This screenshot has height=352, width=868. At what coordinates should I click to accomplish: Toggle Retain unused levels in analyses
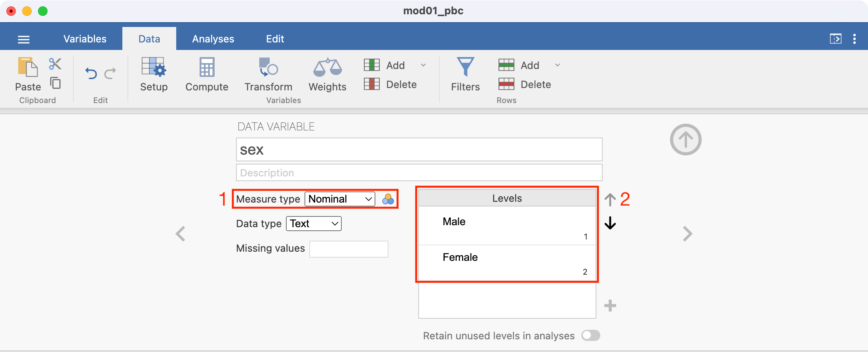click(x=591, y=335)
